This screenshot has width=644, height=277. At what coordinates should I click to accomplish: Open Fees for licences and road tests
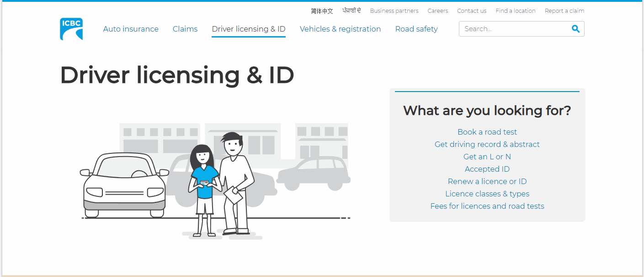487,206
